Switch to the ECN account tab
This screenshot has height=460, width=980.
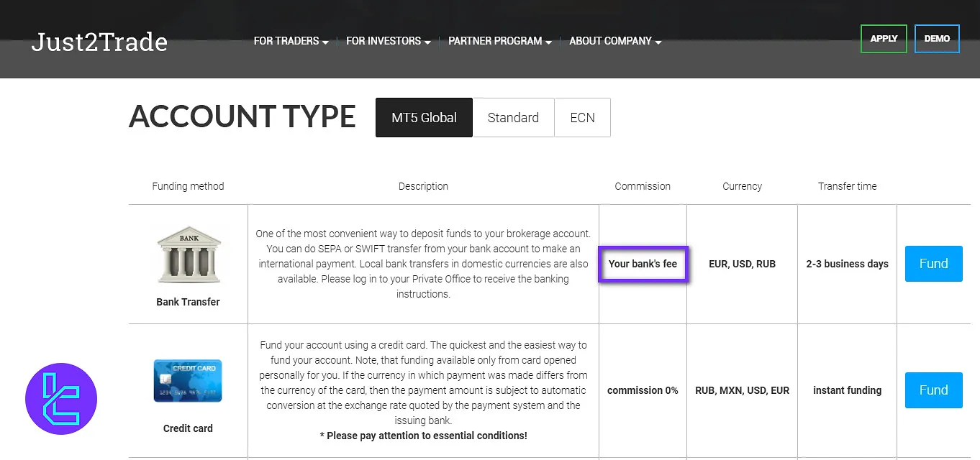[582, 117]
